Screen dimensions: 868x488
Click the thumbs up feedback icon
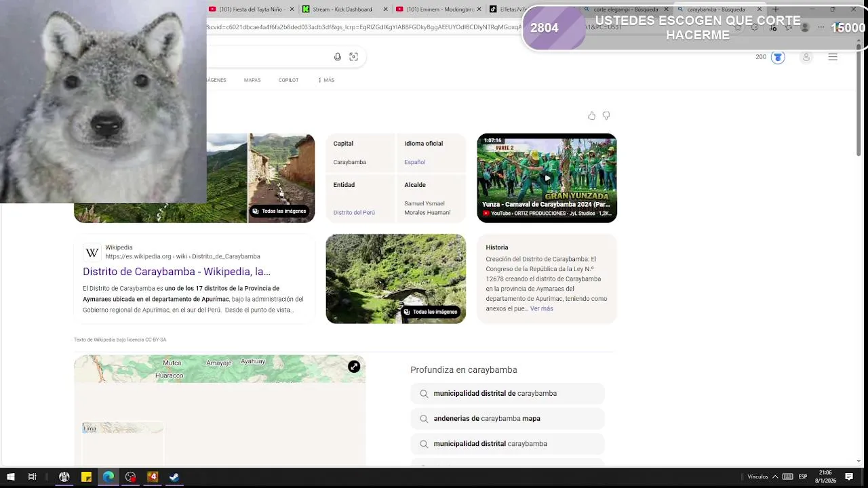(x=591, y=116)
